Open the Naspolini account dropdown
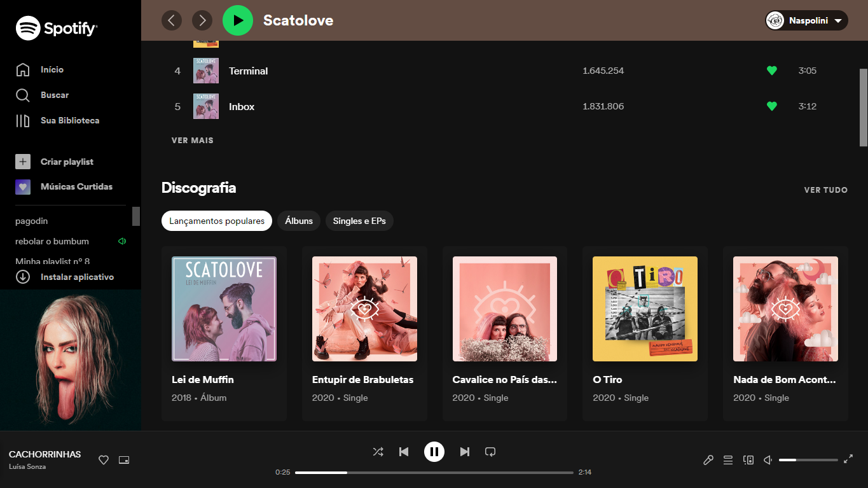 [x=806, y=20]
